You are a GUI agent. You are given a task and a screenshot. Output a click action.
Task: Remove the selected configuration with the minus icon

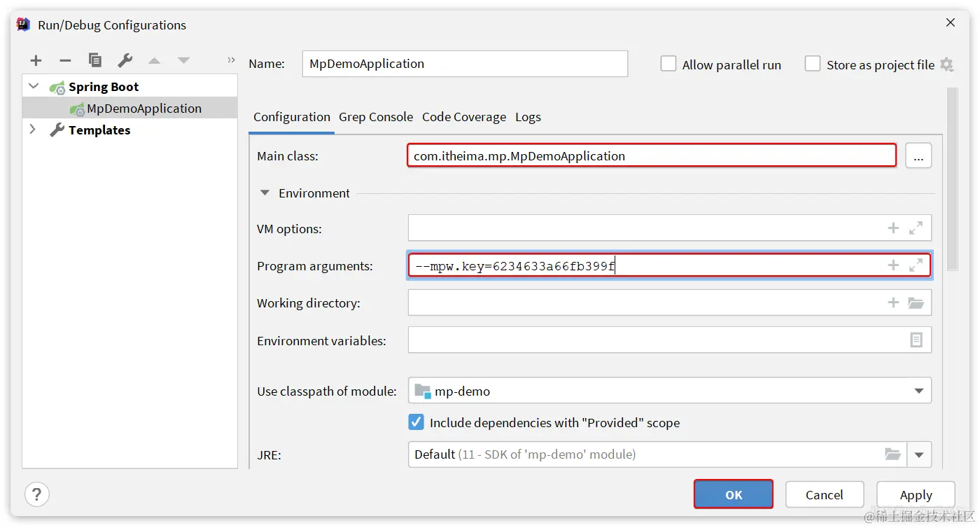click(65, 61)
